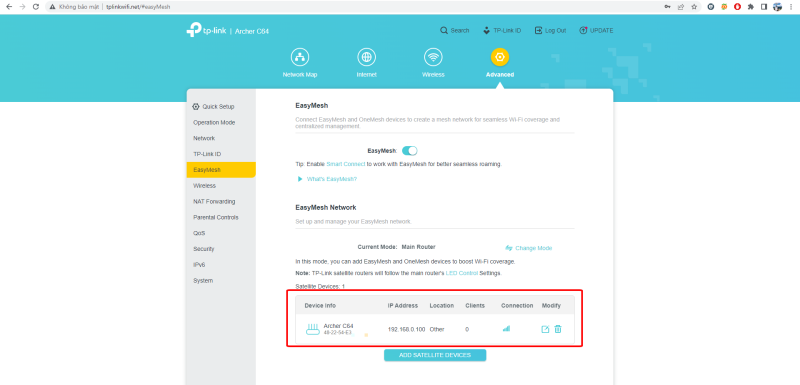Toggle the browser side panel icon
The width and height of the screenshot is (800, 385).
(x=764, y=7)
